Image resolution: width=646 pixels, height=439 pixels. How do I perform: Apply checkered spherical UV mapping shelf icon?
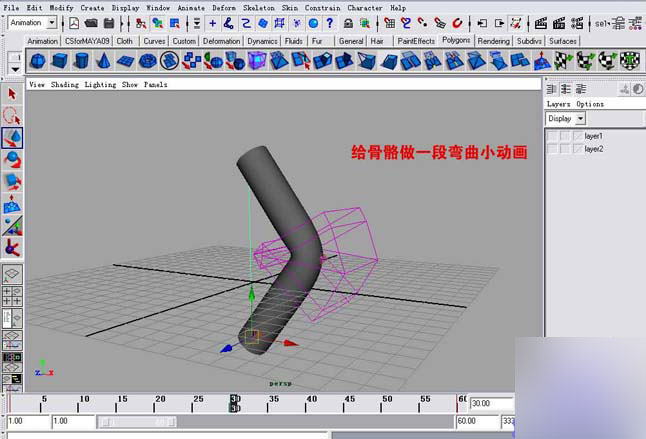pyautogui.click(x=607, y=61)
